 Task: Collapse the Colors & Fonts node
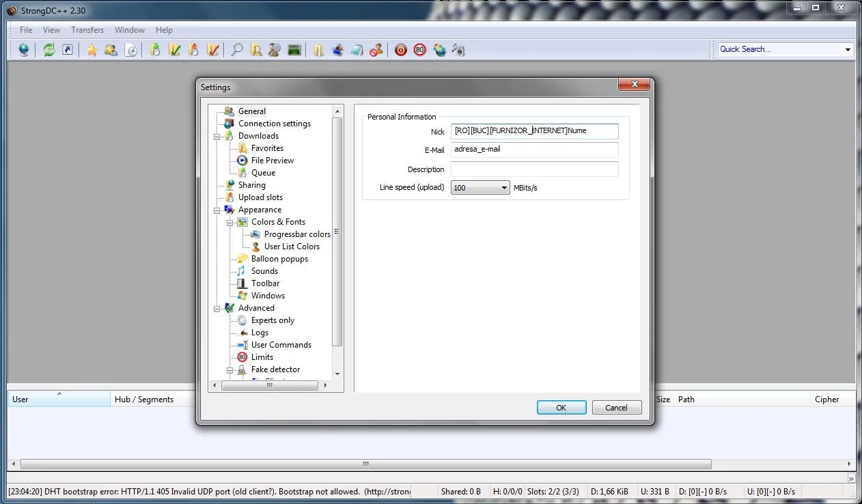click(x=230, y=222)
